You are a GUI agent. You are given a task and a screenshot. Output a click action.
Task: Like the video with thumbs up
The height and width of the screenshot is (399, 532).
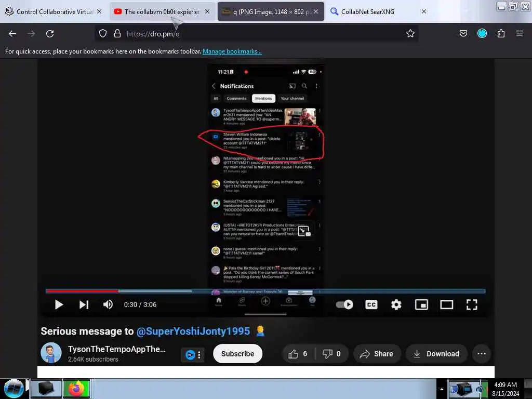298,354
